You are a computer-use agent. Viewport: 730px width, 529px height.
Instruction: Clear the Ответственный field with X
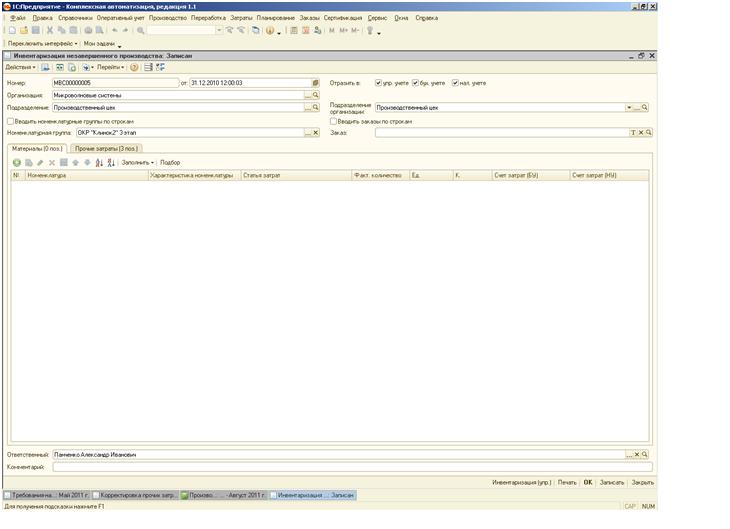[x=637, y=454]
